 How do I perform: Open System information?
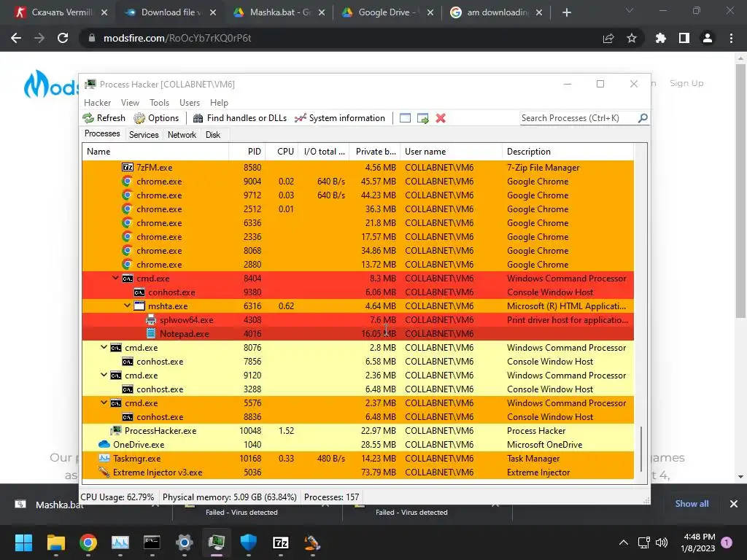[340, 118]
